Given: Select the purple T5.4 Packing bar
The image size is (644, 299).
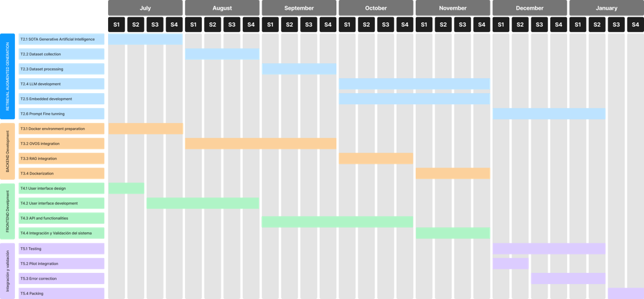Looking at the screenshot, I should 626,293.
